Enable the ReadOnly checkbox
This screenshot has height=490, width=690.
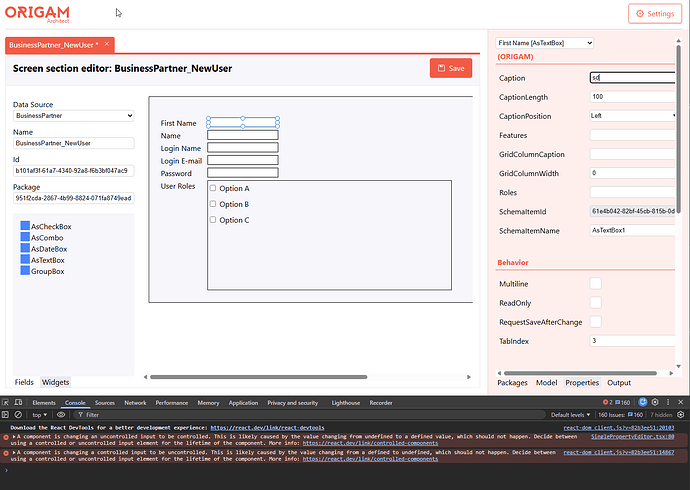[x=595, y=303]
